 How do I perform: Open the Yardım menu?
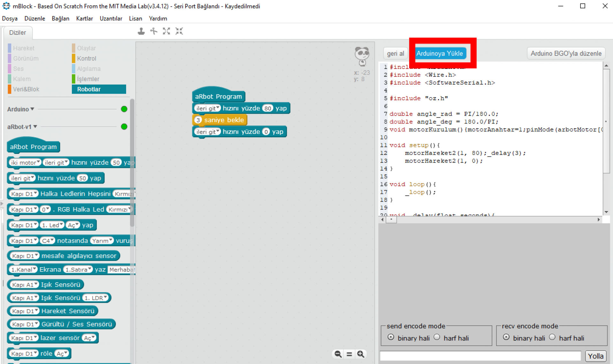coord(158,19)
